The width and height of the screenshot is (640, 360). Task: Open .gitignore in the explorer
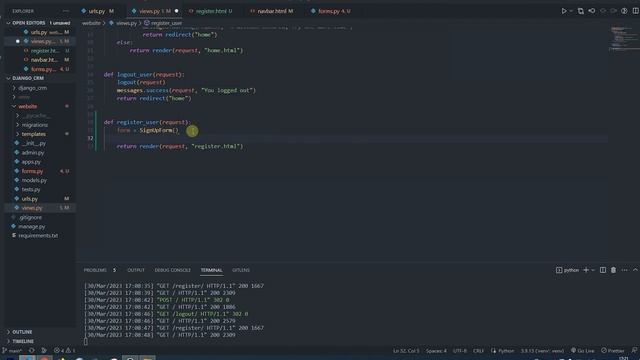coord(31,218)
